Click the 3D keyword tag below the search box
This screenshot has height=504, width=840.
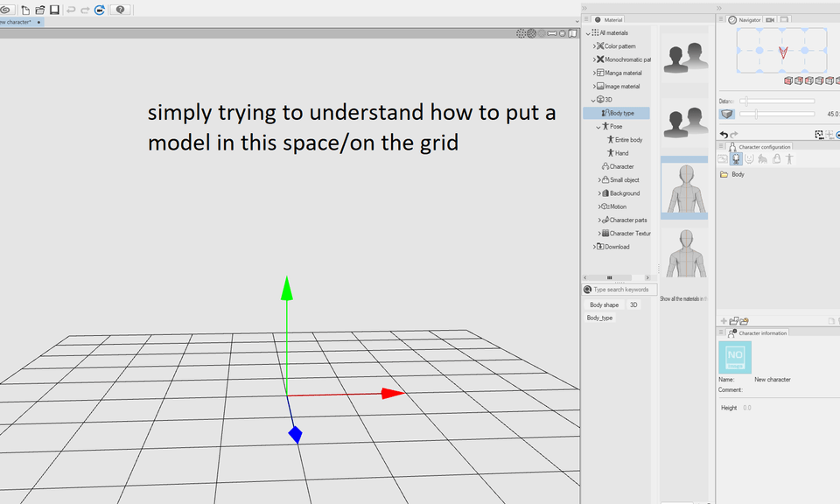click(632, 304)
